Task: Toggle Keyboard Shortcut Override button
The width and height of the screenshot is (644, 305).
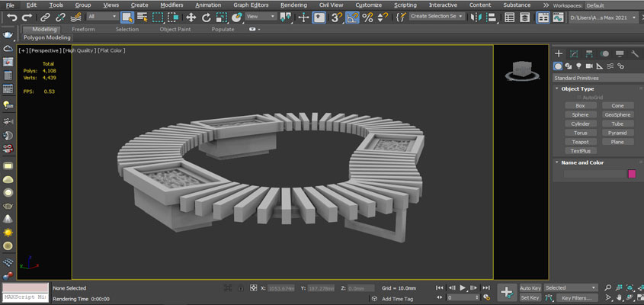Action: click(x=319, y=18)
